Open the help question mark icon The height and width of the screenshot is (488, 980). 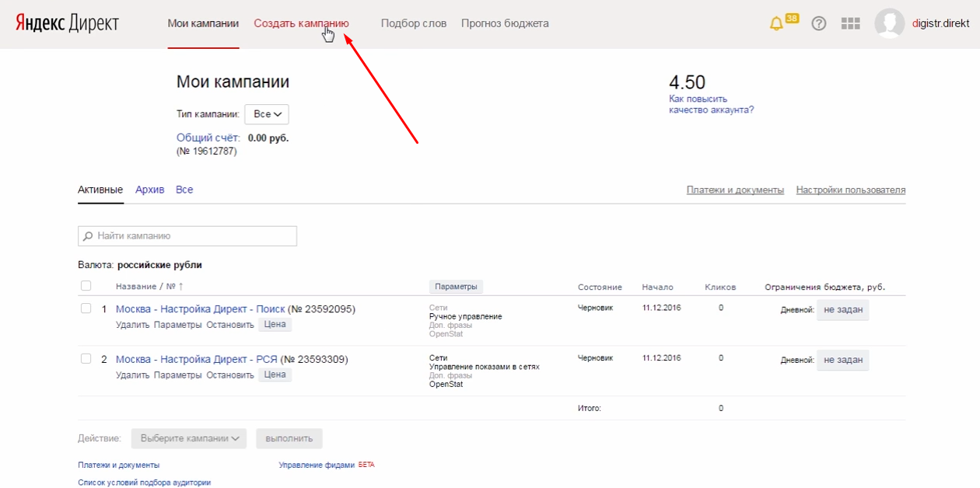pyautogui.click(x=819, y=23)
